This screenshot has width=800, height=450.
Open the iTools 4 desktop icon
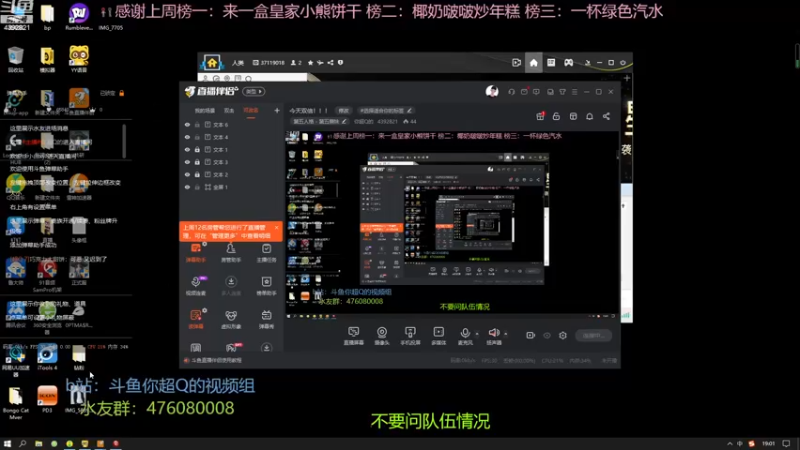coord(47,358)
